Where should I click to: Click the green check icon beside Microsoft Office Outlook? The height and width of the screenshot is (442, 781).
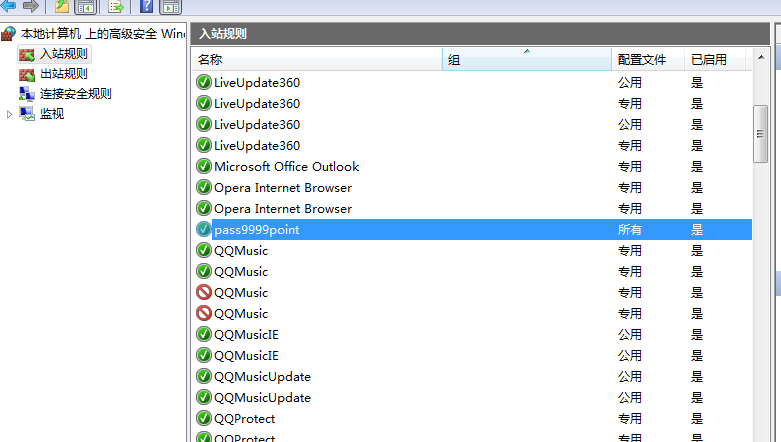pos(204,166)
